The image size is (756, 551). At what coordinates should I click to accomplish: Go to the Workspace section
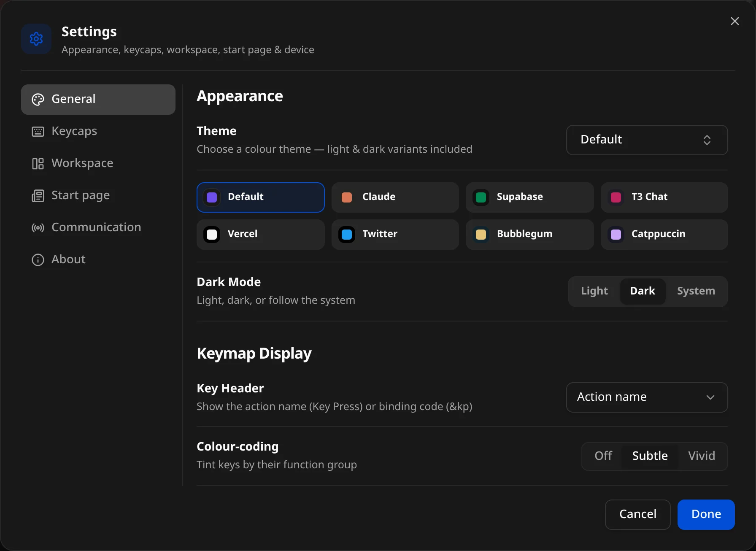(x=98, y=164)
